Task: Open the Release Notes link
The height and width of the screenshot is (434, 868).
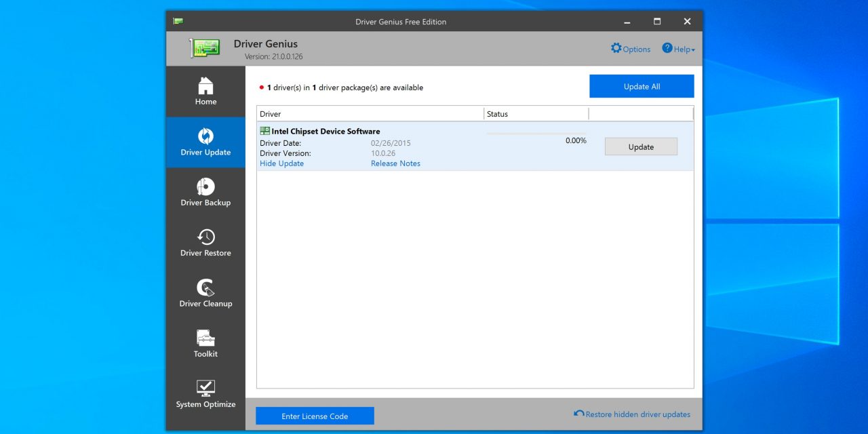Action: pos(395,163)
